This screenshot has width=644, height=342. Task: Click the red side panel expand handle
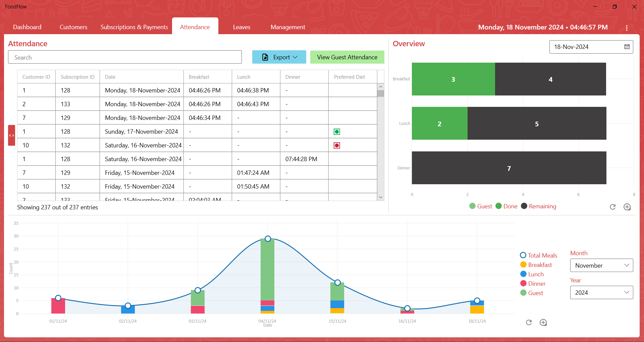(12, 135)
